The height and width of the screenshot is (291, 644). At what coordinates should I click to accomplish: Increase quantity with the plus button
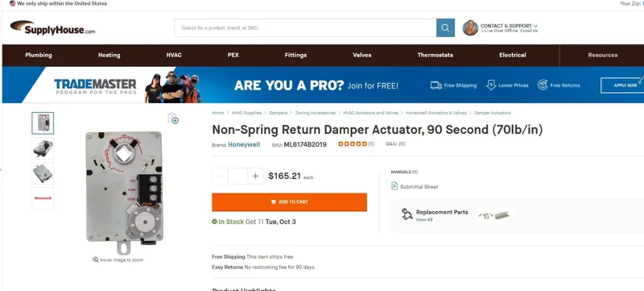click(x=255, y=176)
